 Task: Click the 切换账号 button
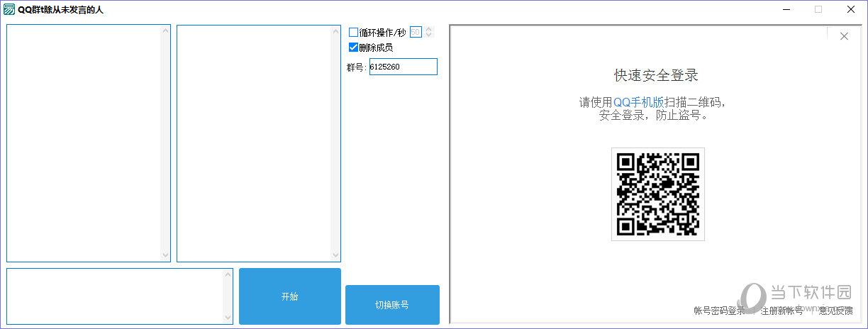[392, 305]
